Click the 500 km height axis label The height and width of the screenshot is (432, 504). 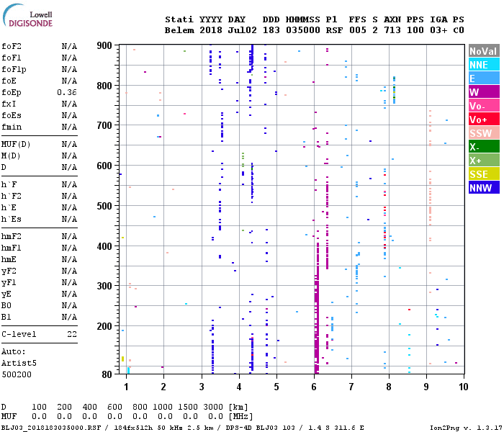104,206
